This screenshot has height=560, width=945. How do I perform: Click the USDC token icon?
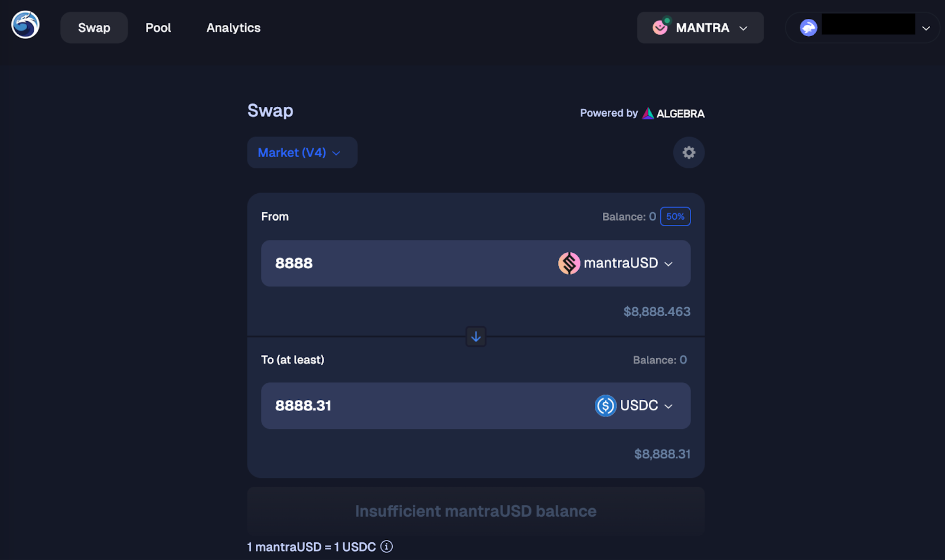tap(605, 406)
